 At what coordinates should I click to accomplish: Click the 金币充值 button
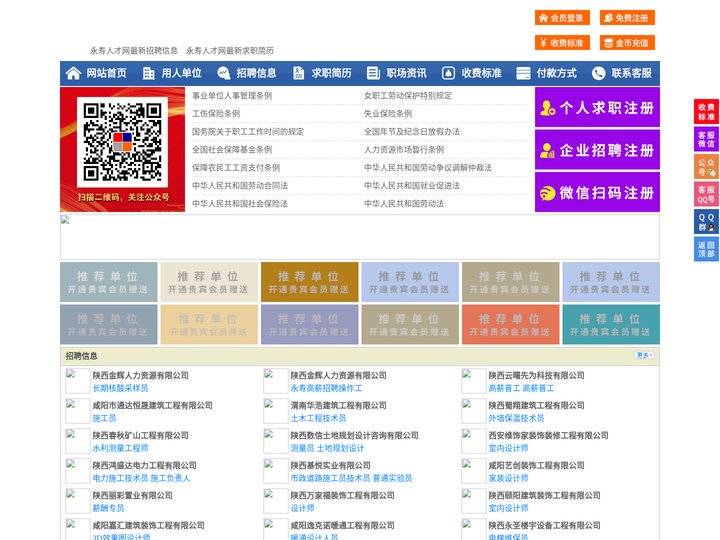click(627, 43)
